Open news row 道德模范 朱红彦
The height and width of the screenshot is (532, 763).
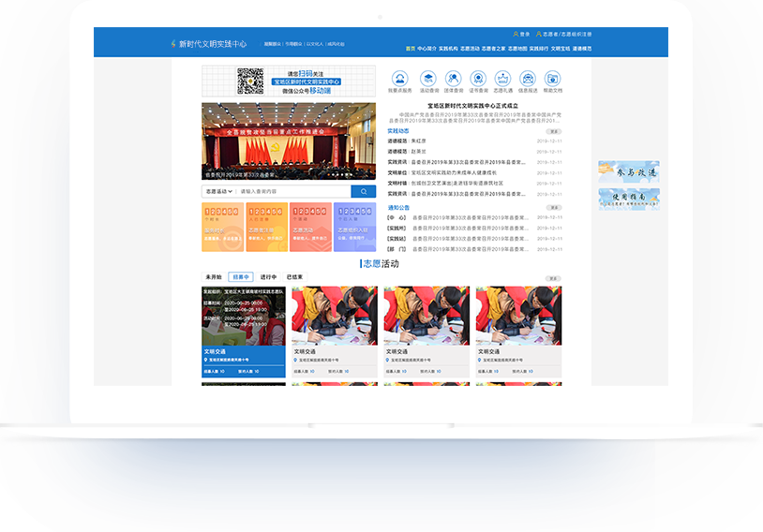click(x=474, y=141)
